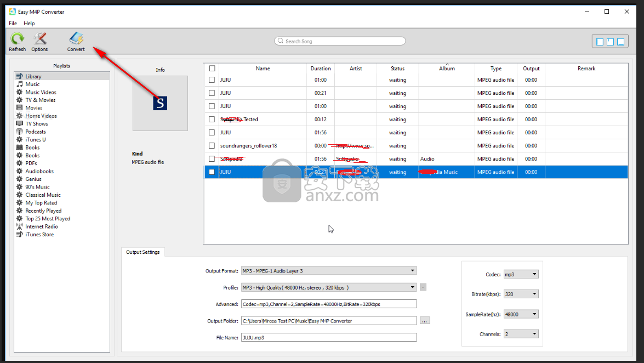The height and width of the screenshot is (363, 644).
Task: Sort by the Type column header
Action: pyautogui.click(x=495, y=69)
